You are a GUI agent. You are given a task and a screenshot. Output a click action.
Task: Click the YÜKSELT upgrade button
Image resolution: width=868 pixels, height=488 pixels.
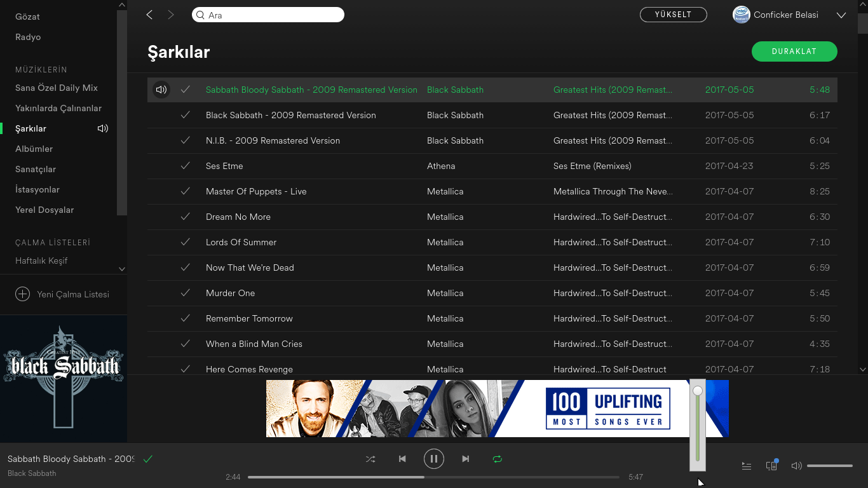tap(674, 15)
